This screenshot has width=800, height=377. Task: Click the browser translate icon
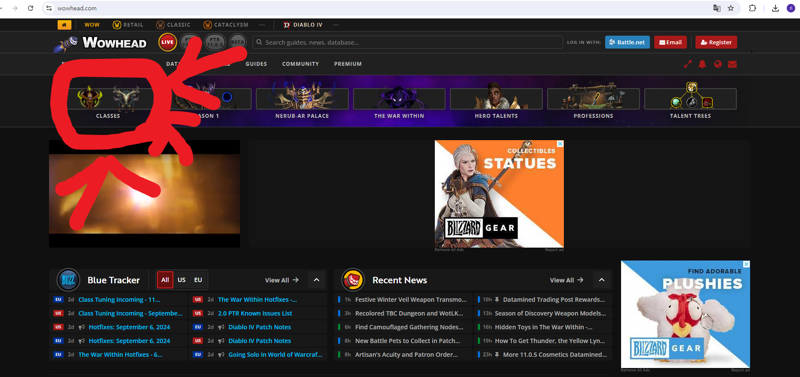click(x=716, y=8)
